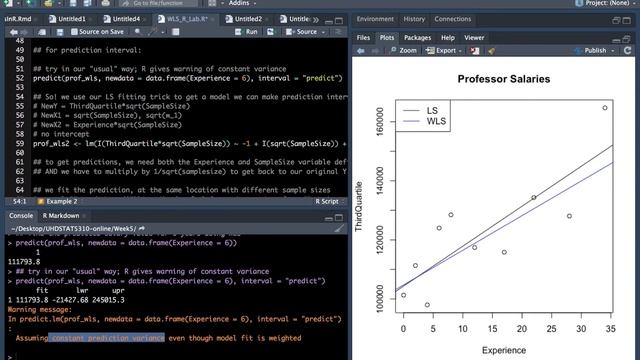Go back in source editor
This screenshot has height=360, width=640.
coord(13,32)
